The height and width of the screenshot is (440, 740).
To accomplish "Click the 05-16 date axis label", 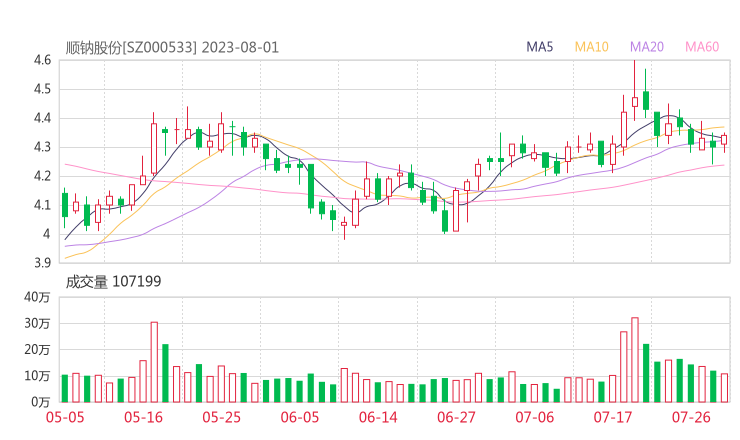I will (143, 417).
